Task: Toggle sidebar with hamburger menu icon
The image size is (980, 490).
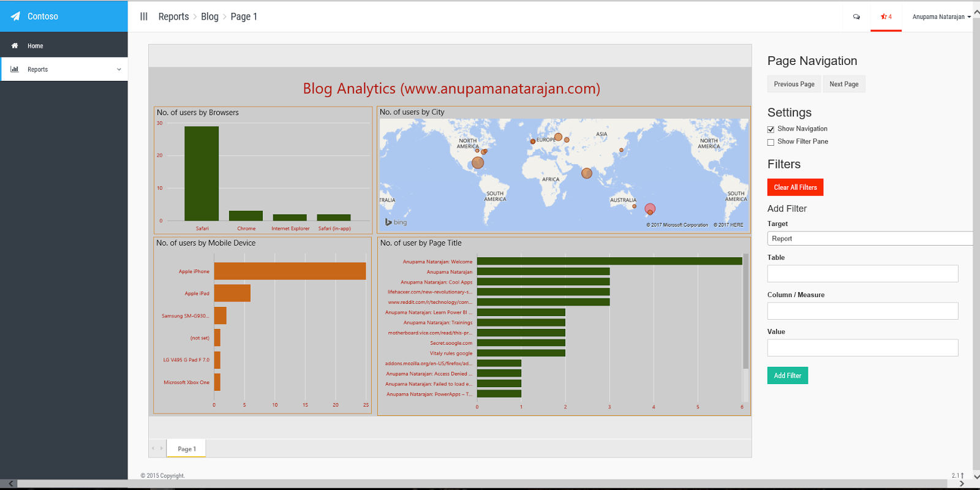Action: [144, 17]
